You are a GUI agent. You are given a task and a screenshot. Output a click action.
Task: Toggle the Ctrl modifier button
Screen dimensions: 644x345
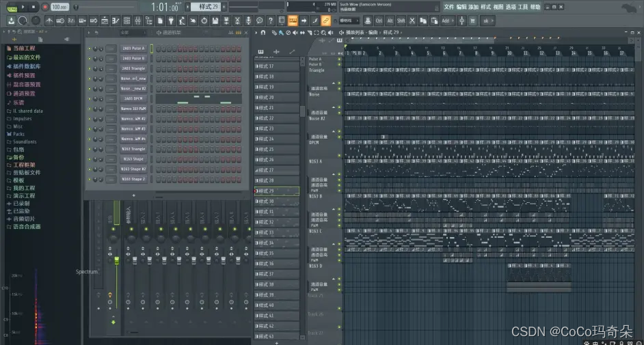click(x=379, y=20)
